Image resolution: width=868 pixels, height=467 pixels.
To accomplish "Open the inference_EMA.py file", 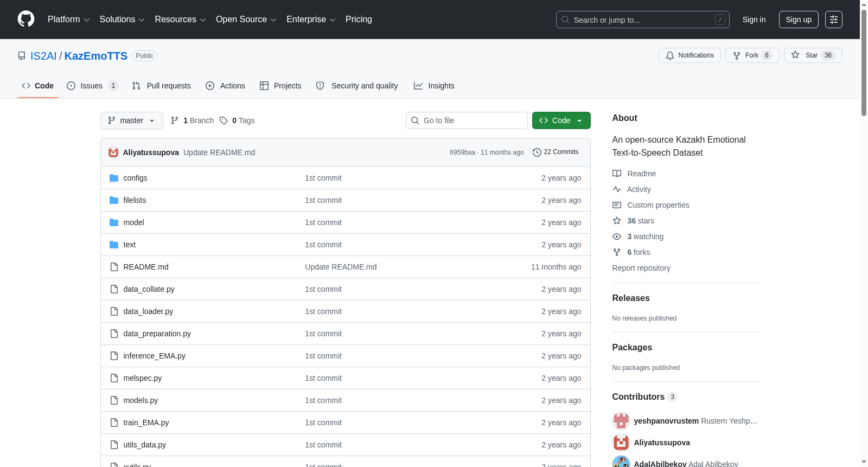I will pyautogui.click(x=155, y=356).
